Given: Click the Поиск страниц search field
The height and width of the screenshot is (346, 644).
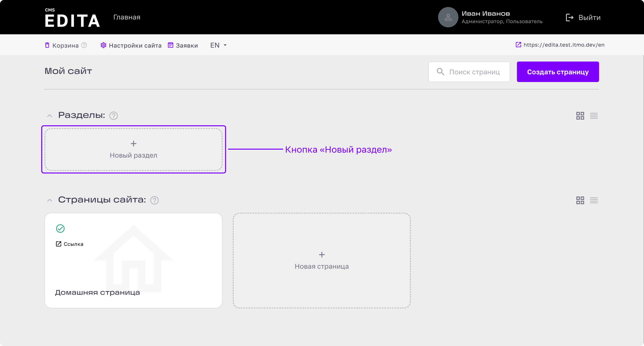Looking at the screenshot, I should click(469, 72).
